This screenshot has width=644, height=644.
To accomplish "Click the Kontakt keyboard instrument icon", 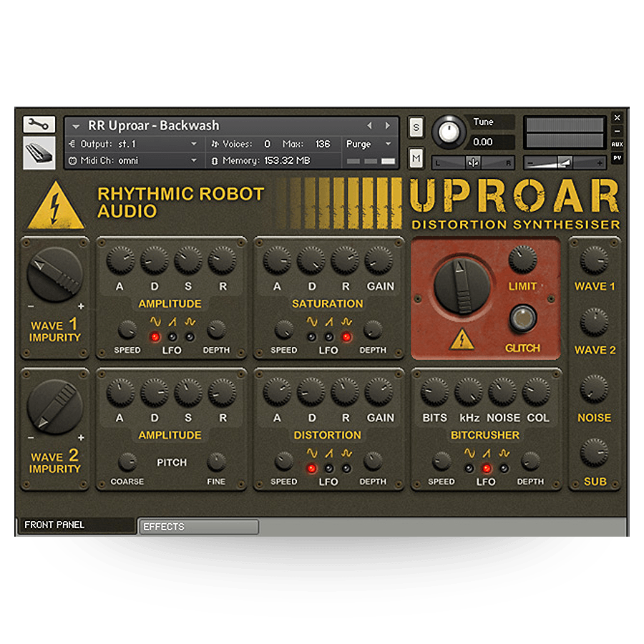I will (x=39, y=153).
